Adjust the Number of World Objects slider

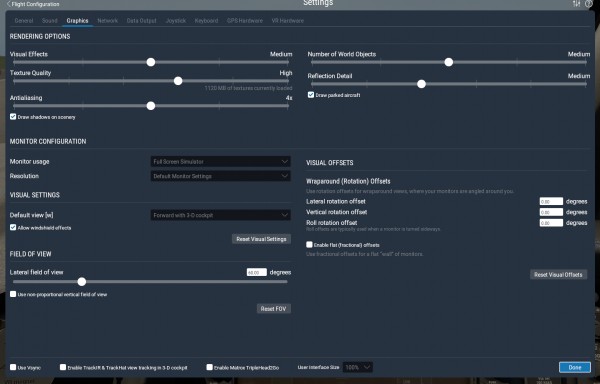click(x=448, y=62)
